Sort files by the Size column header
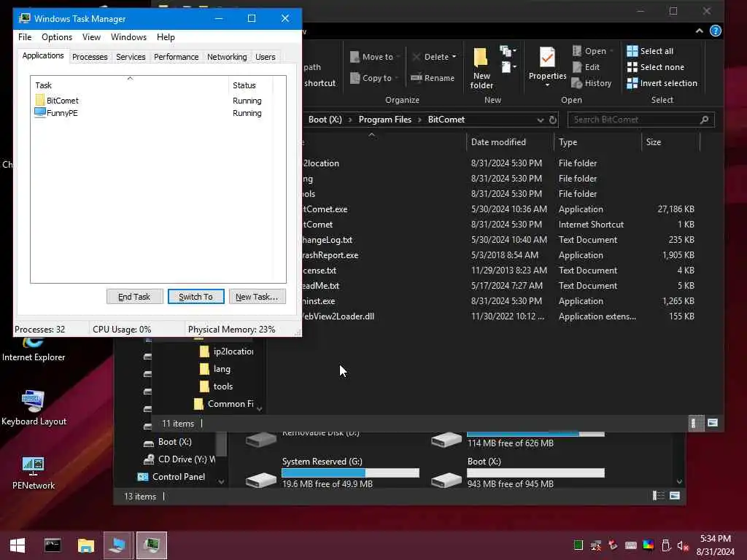The width and height of the screenshot is (747, 560). (671, 142)
